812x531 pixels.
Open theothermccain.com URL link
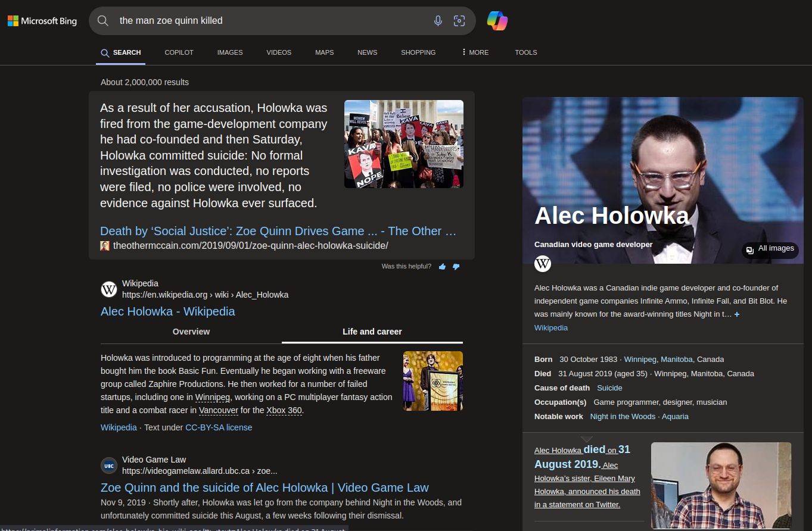pos(251,246)
